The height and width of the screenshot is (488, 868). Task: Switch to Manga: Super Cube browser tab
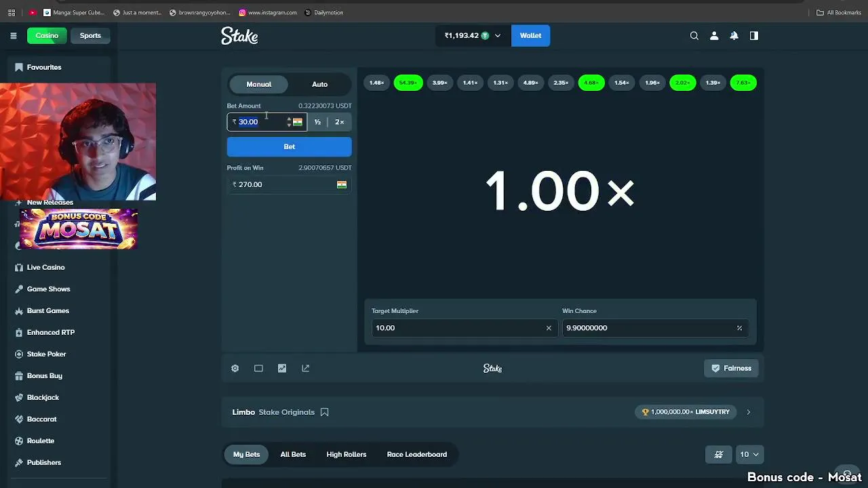[74, 12]
